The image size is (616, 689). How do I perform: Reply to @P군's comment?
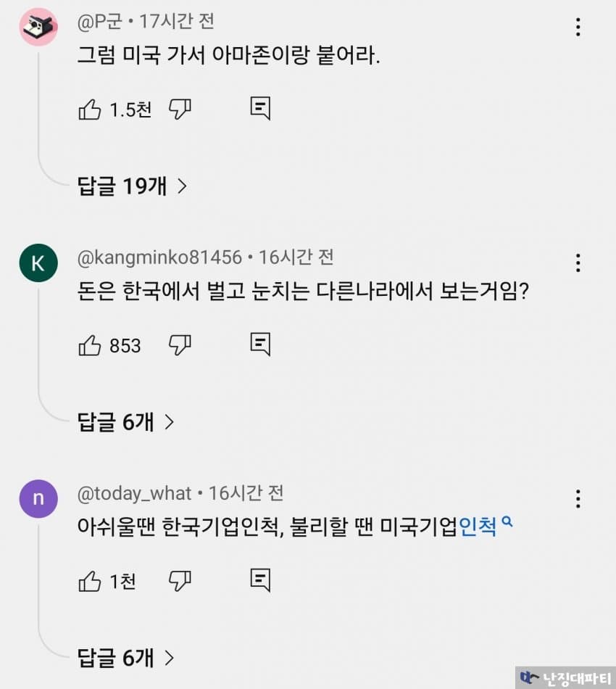260,110
